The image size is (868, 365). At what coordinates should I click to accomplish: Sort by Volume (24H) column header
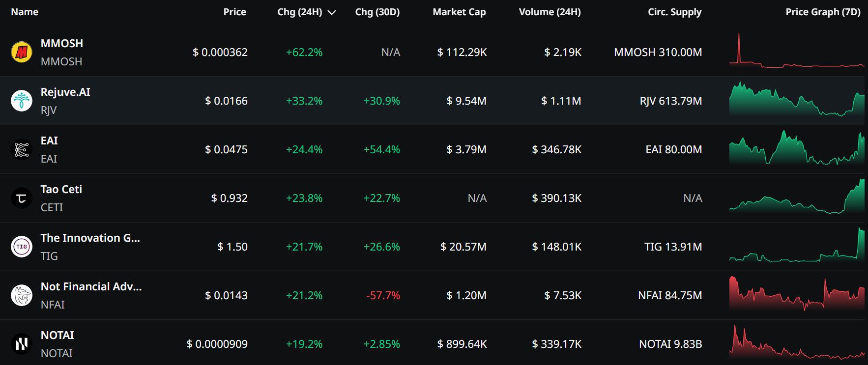click(550, 12)
